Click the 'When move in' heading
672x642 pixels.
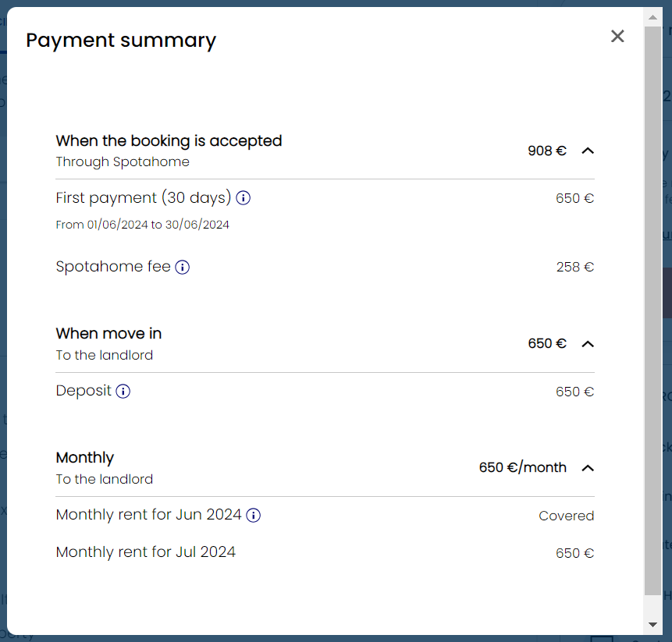pyautogui.click(x=108, y=334)
